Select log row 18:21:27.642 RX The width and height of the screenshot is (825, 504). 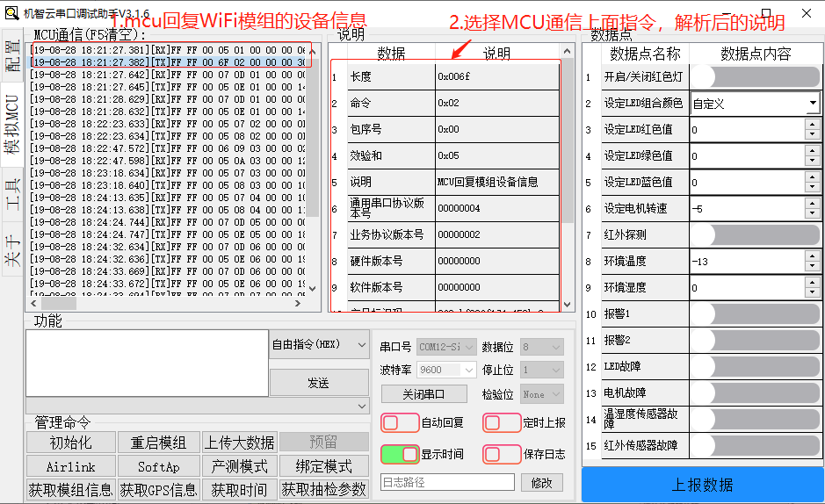coord(167,75)
